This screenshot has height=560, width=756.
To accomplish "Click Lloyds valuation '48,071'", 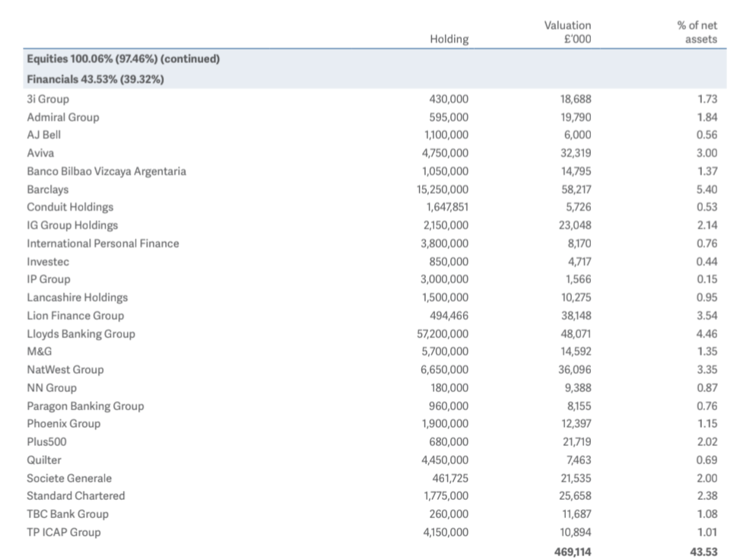I will tap(577, 334).
